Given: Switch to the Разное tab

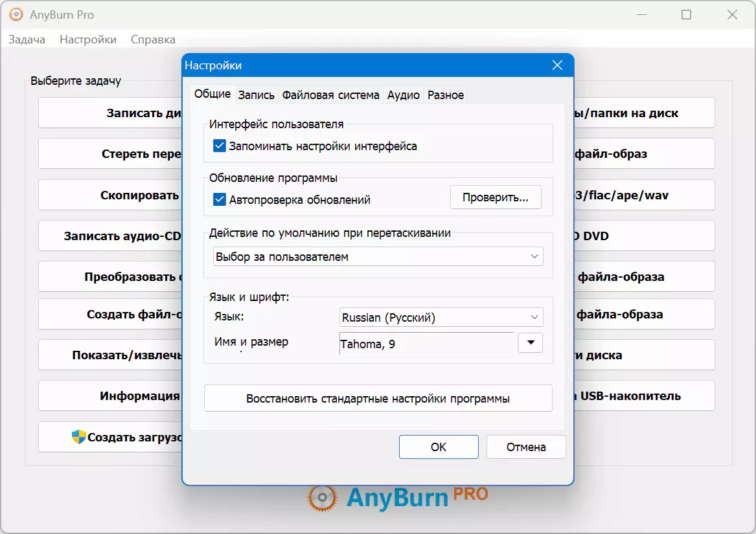Looking at the screenshot, I should coord(446,95).
